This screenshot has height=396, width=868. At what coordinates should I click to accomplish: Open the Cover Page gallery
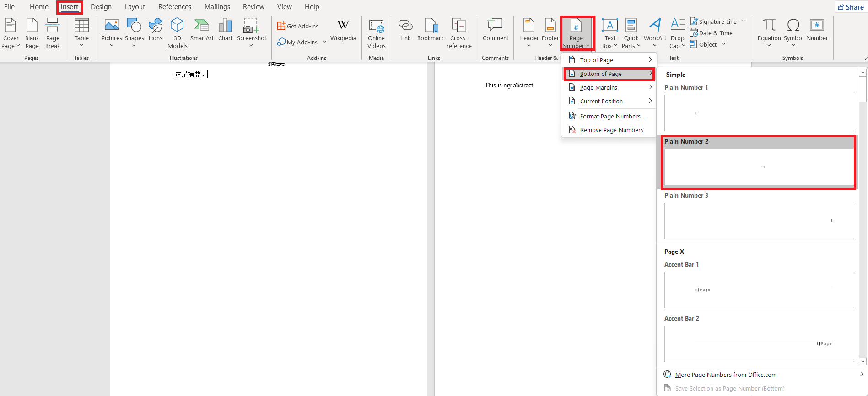pos(11,33)
